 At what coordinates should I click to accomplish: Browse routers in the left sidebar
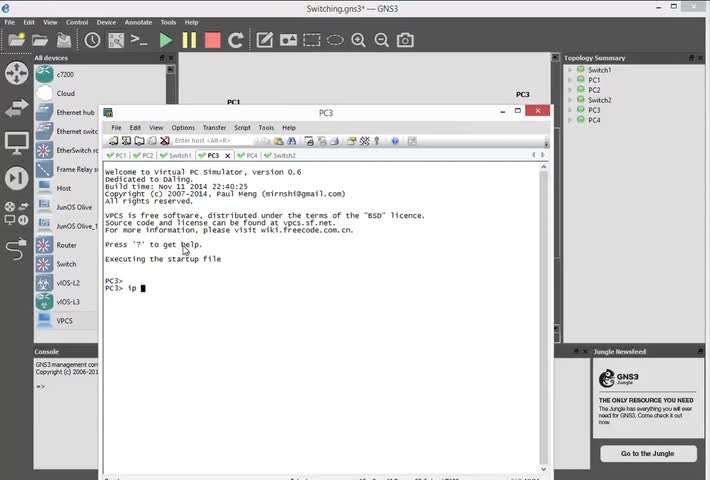pyautogui.click(x=17, y=73)
